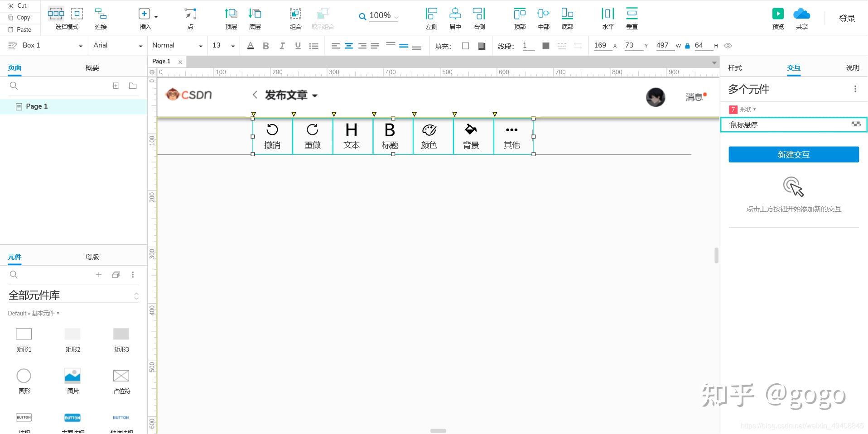The height and width of the screenshot is (434, 868).
Task: Send selection to back with 底层
Action: tap(255, 19)
